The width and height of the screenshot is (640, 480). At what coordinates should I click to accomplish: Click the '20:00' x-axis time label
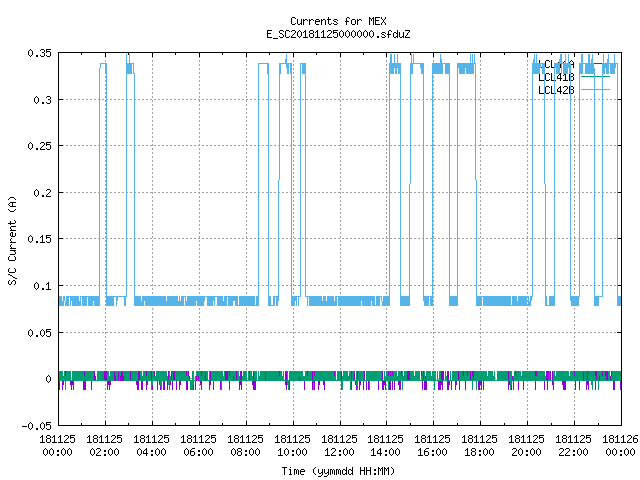(526, 452)
